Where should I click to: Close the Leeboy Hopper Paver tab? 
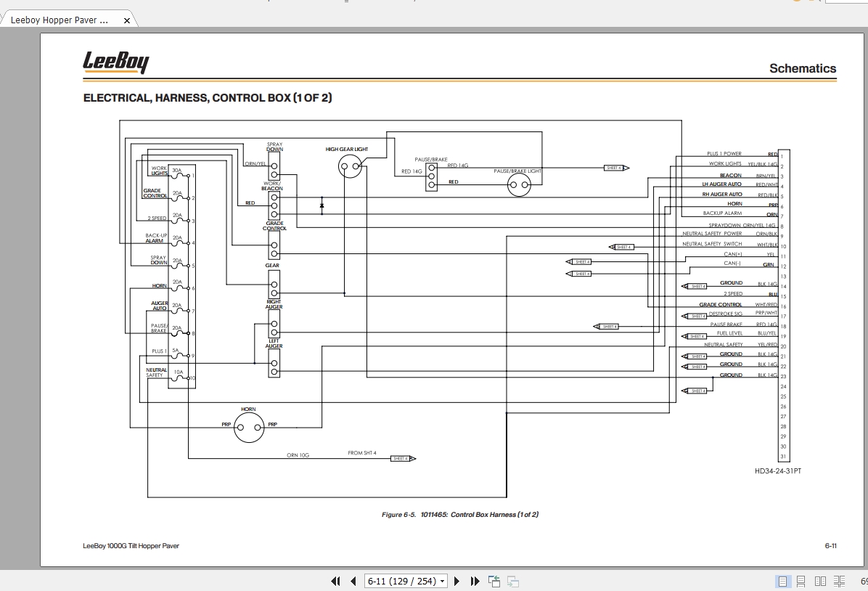pos(127,20)
